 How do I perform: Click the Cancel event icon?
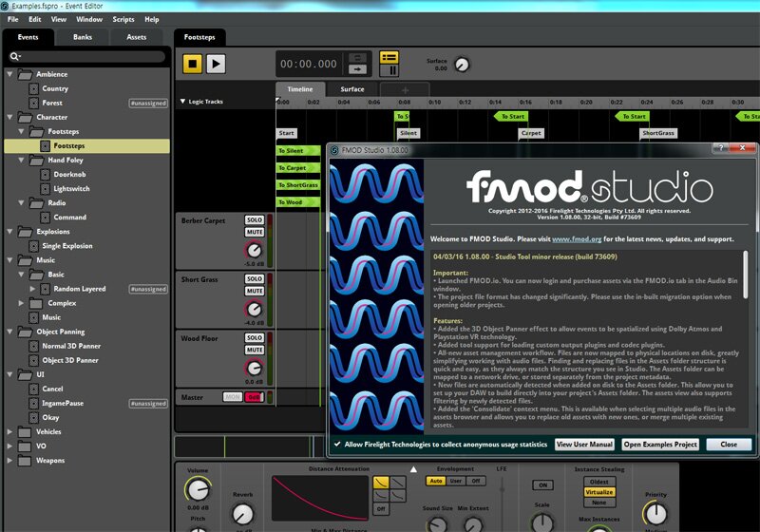point(33,389)
